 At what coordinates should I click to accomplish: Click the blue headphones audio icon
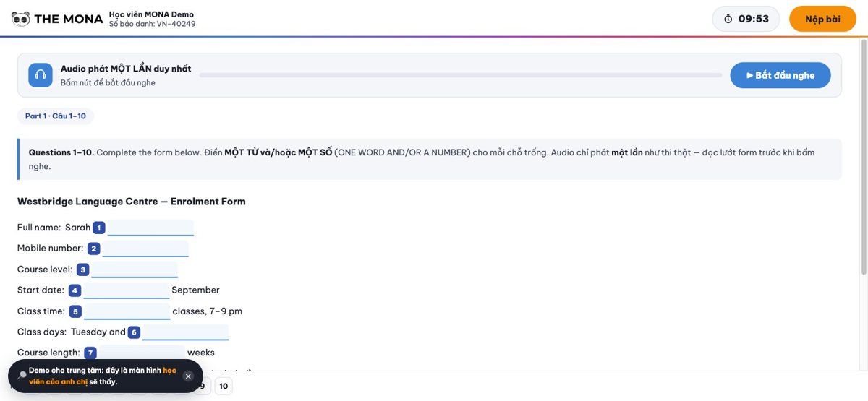click(41, 75)
